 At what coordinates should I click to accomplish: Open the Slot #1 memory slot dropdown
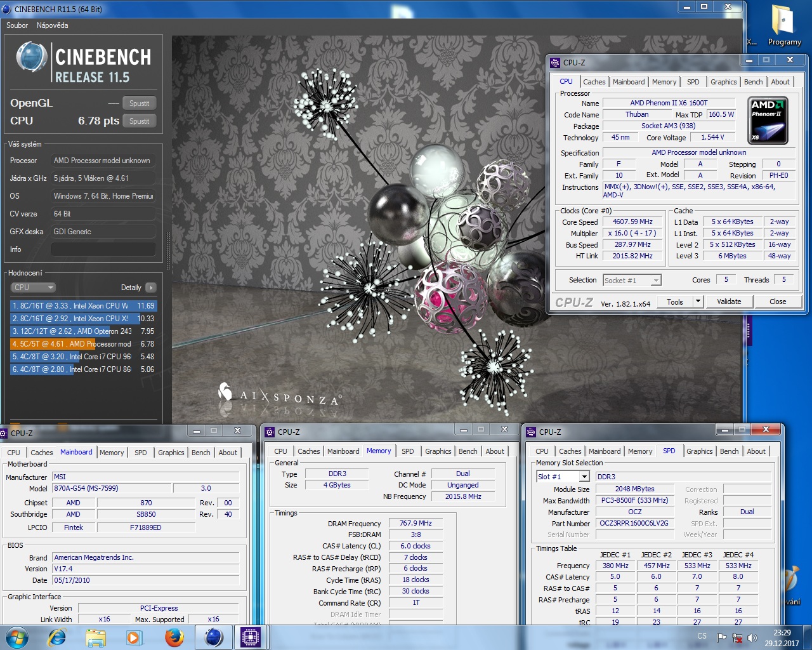point(563,477)
